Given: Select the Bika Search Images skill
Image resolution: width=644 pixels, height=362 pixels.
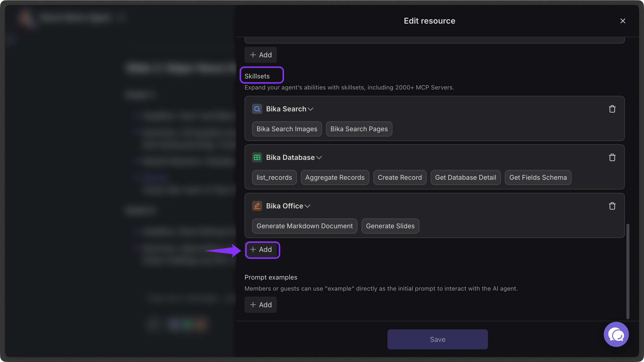Looking at the screenshot, I should (x=287, y=129).
